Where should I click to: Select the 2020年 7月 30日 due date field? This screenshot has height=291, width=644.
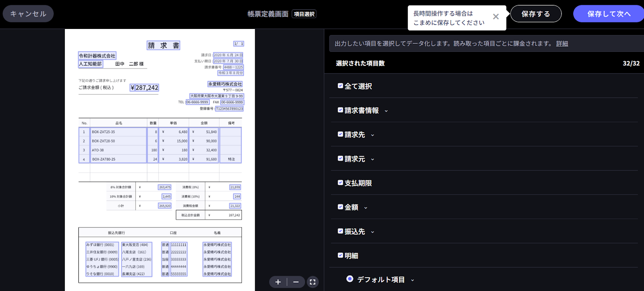click(228, 61)
